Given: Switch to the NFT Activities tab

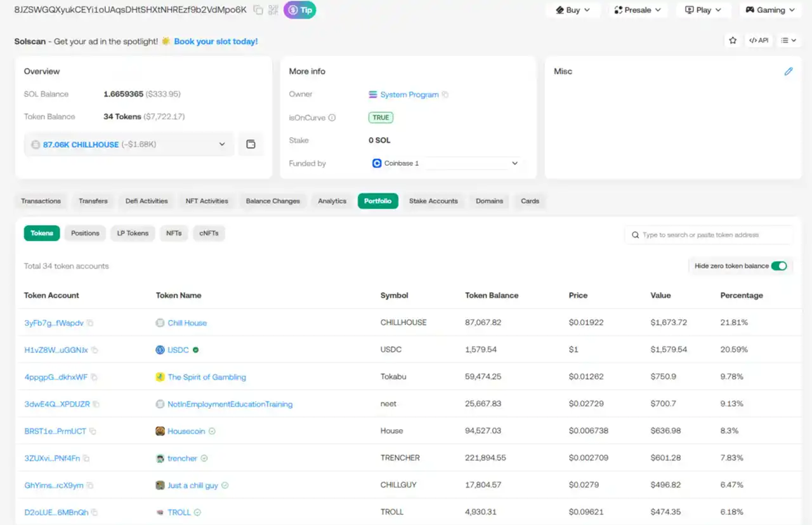Looking at the screenshot, I should point(206,201).
